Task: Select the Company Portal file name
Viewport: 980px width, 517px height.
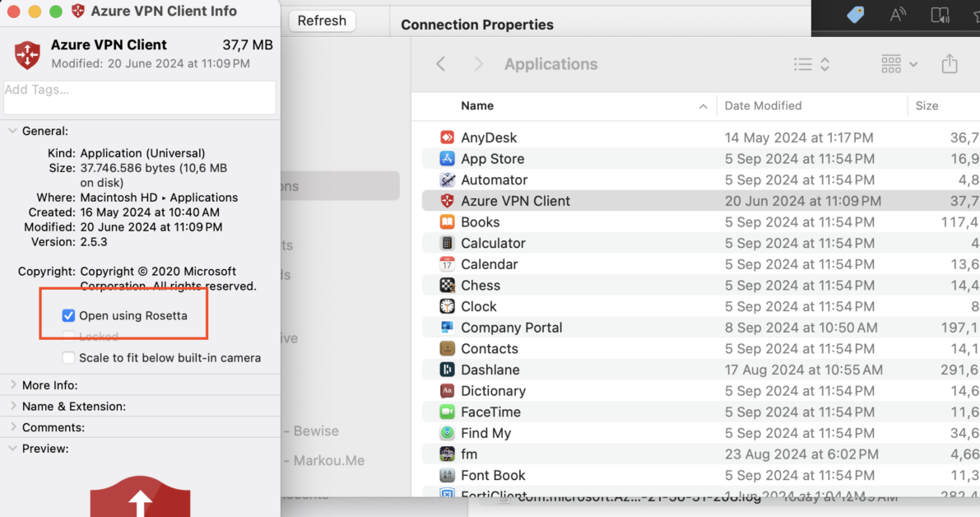Action: point(512,328)
